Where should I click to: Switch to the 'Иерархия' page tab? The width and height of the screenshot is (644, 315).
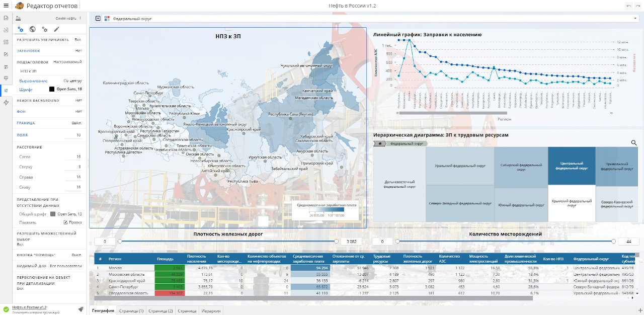pyautogui.click(x=210, y=311)
